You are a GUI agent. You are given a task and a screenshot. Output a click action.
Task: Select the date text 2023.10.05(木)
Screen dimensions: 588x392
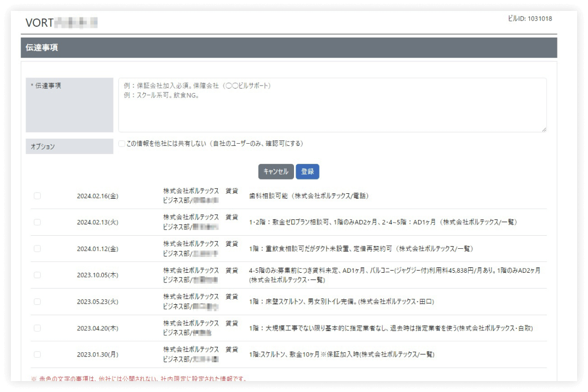tap(97, 275)
